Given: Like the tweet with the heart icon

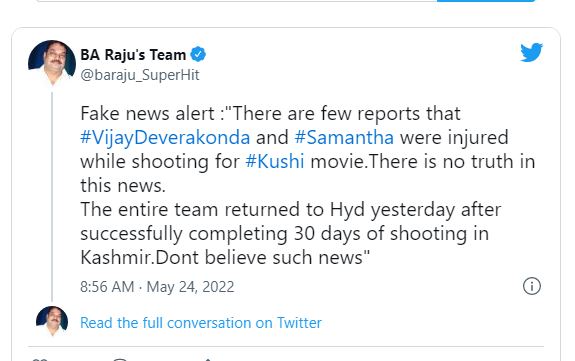Looking at the screenshot, I should click(x=40, y=360).
